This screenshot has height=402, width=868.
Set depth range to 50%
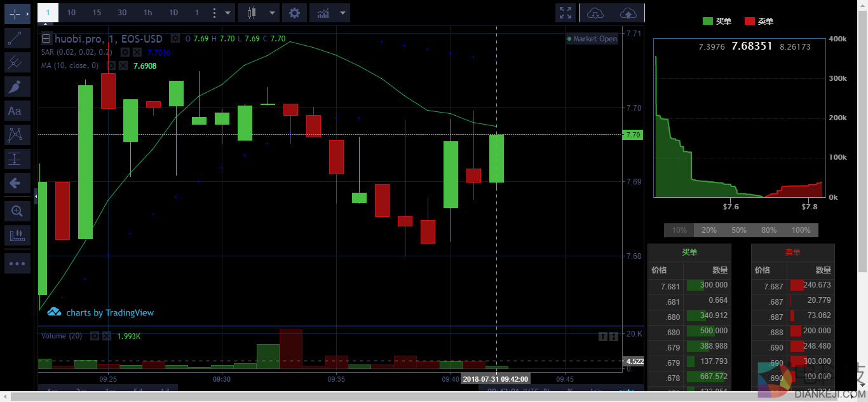(738, 230)
